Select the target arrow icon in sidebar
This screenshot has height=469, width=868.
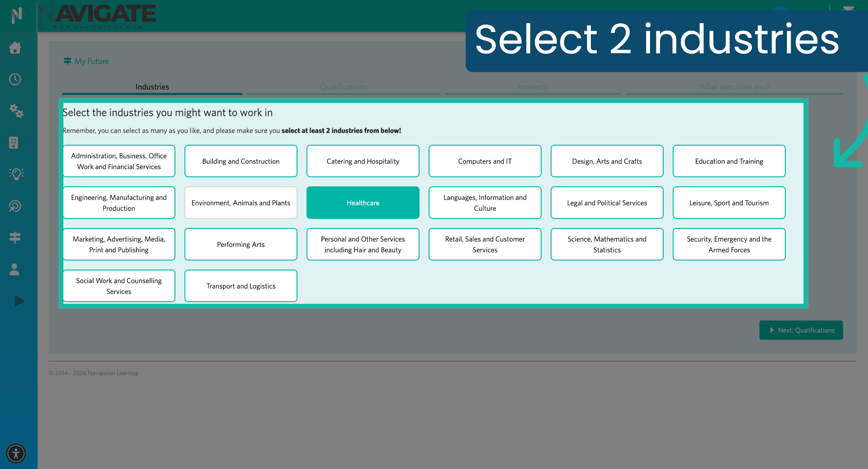coord(16,206)
